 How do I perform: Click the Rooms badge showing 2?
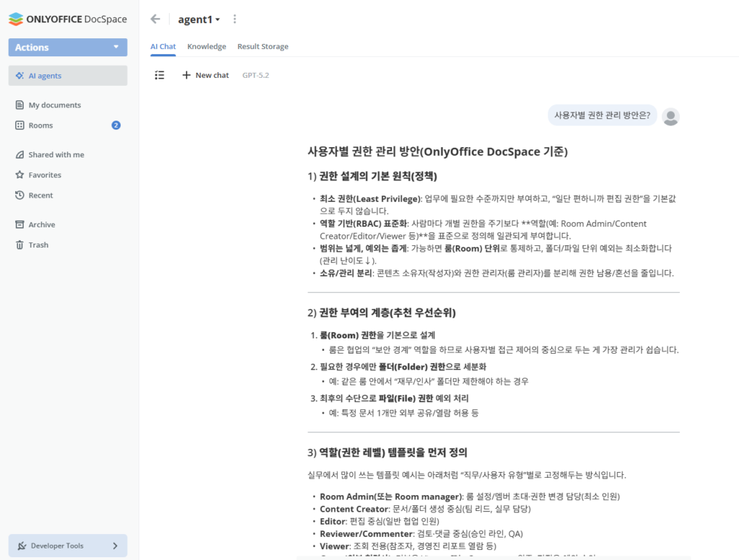116,125
